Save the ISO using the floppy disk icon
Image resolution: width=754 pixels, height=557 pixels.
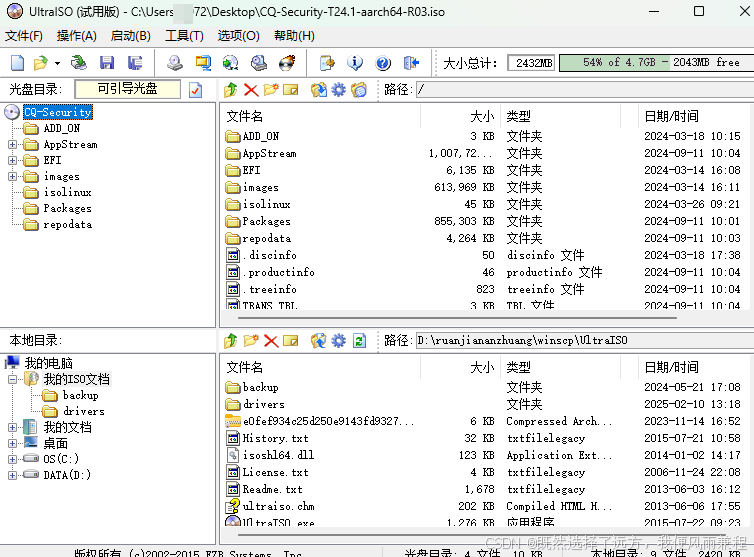point(107,63)
